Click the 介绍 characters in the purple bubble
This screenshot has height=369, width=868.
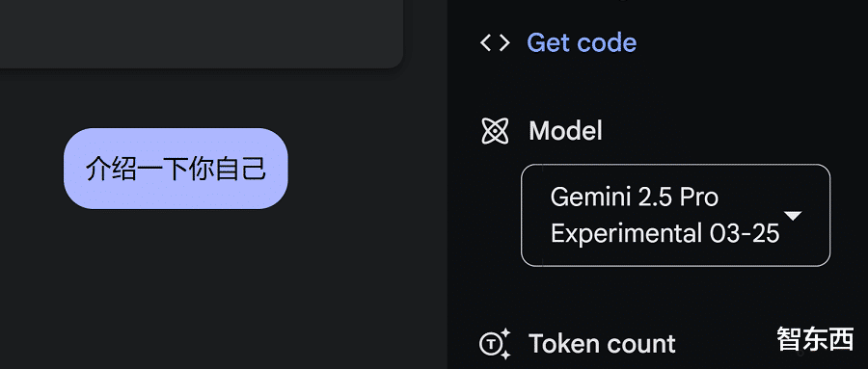(111, 169)
